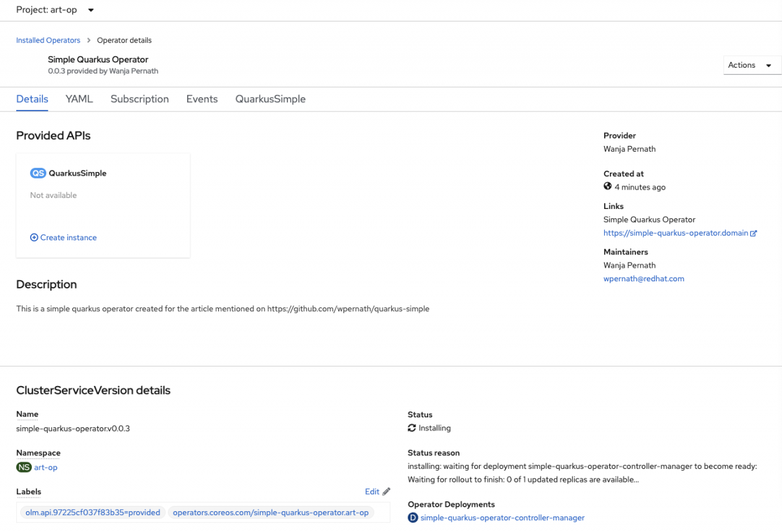Click the wpernath@redhat.com maintainer link

[x=644, y=278]
